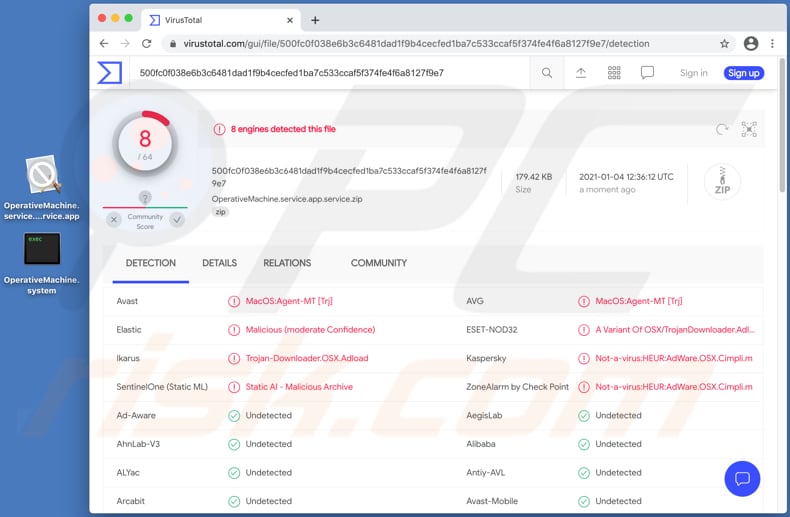
Task: Open the blue chat bubble button
Action: [x=742, y=478]
